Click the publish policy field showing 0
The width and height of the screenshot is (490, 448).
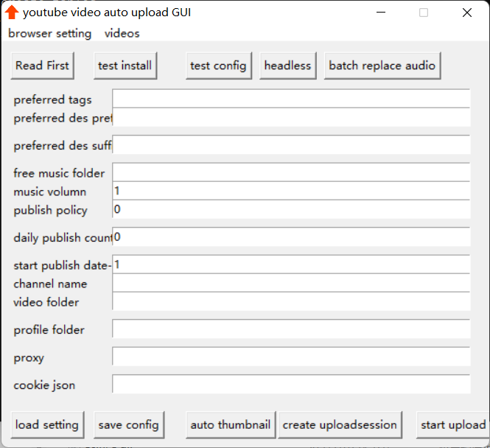click(291, 209)
